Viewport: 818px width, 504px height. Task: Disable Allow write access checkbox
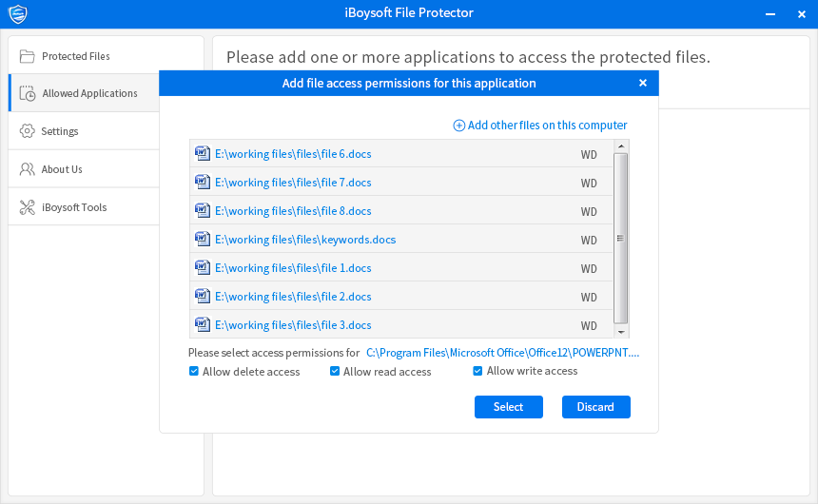click(x=478, y=371)
